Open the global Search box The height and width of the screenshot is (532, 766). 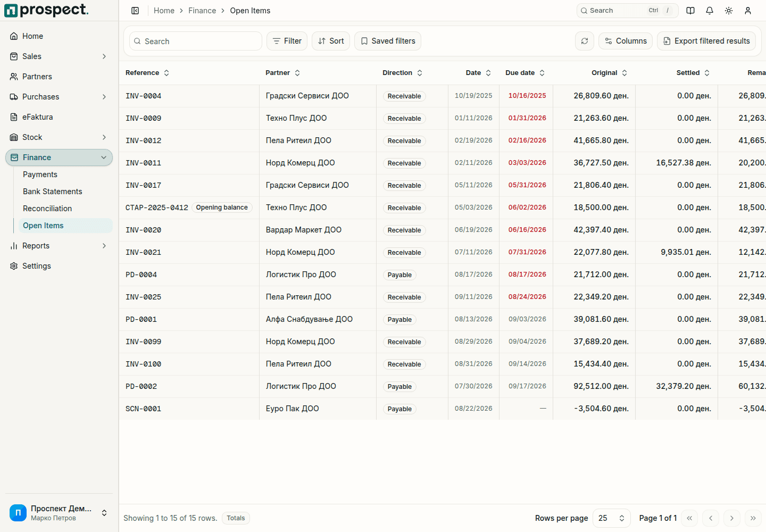click(x=628, y=11)
